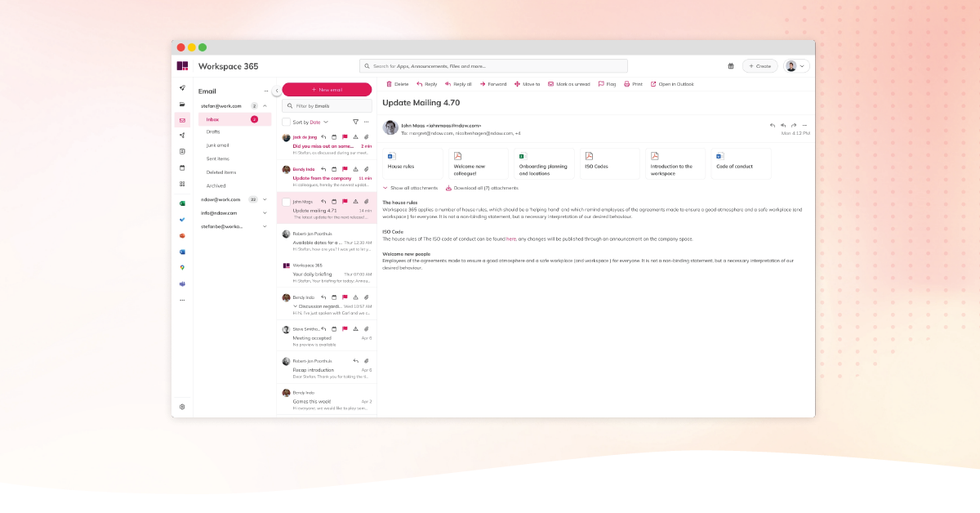Switch to the Junk email folder
This screenshot has width=980, height=513.
pyautogui.click(x=217, y=145)
